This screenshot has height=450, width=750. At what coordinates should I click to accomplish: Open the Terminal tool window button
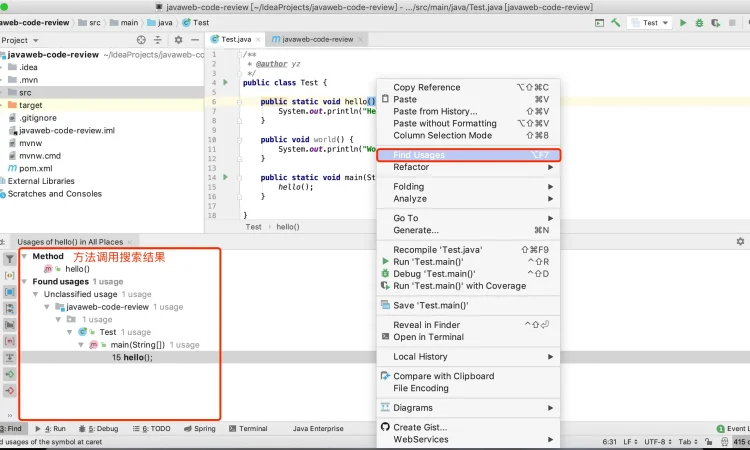248,428
